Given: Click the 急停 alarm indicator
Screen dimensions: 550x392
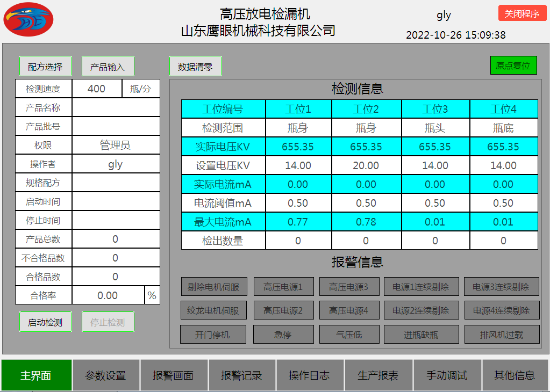Looking at the screenshot, I should 283,334.
